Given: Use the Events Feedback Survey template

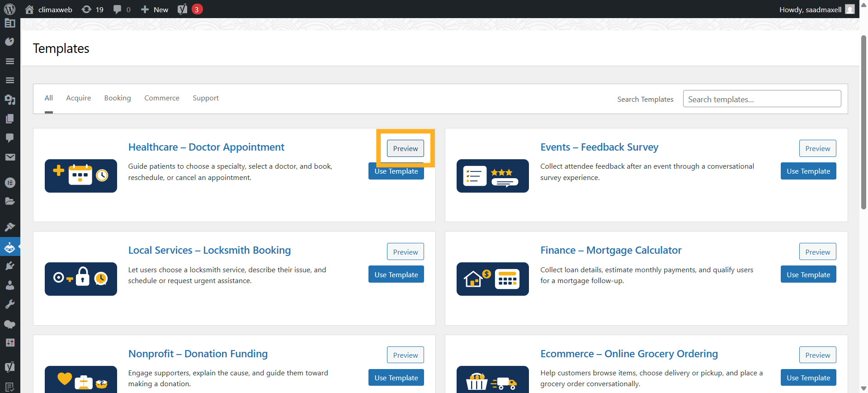Looking at the screenshot, I should [x=808, y=171].
